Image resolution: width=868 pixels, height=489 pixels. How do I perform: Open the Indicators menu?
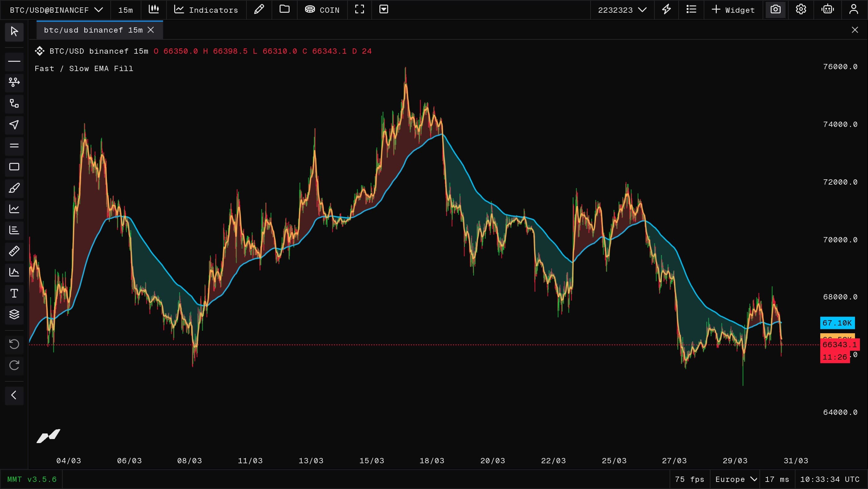click(x=206, y=10)
